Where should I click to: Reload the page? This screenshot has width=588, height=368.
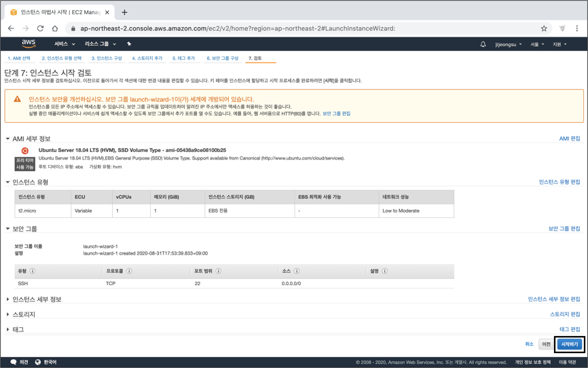[x=40, y=28]
